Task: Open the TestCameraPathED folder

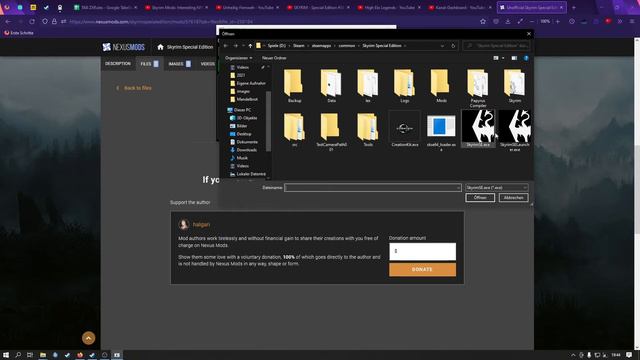Action: [331, 131]
